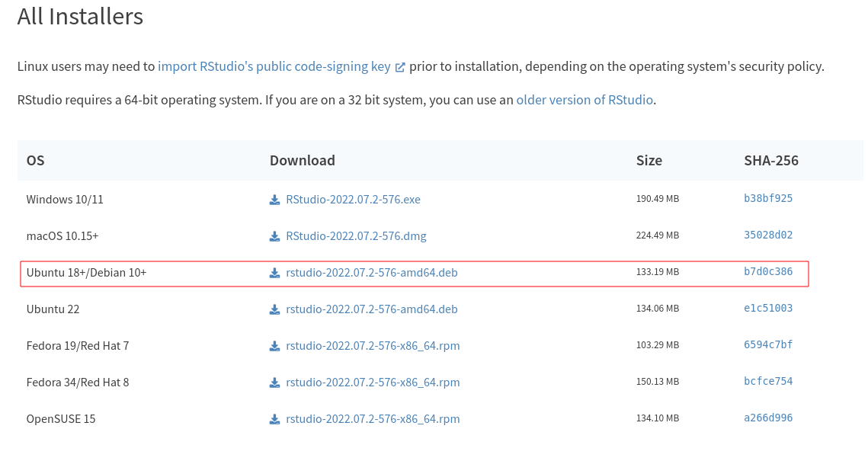This screenshot has width=868, height=461.
Task: Open older version of RStudio link
Action: click(x=585, y=100)
